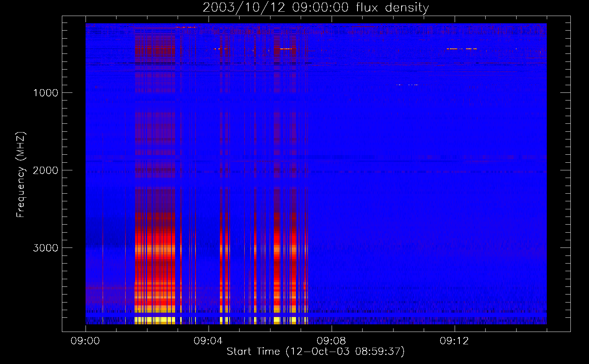589x364 pixels.
Task: Click the 09:12 time tick label
Action: 454,341
